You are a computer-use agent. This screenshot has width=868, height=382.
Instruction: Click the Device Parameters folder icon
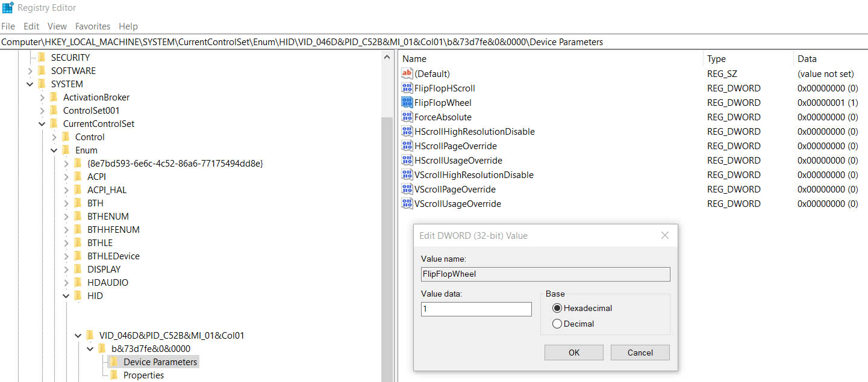coord(114,362)
